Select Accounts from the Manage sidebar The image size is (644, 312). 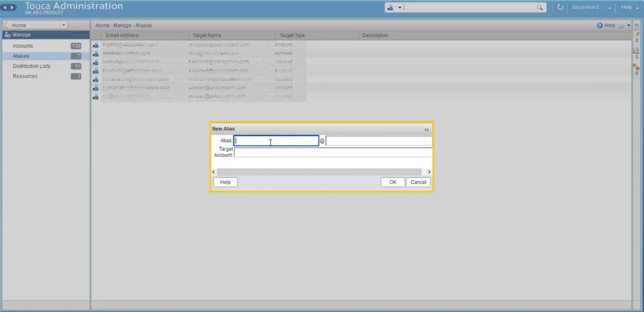(x=23, y=46)
